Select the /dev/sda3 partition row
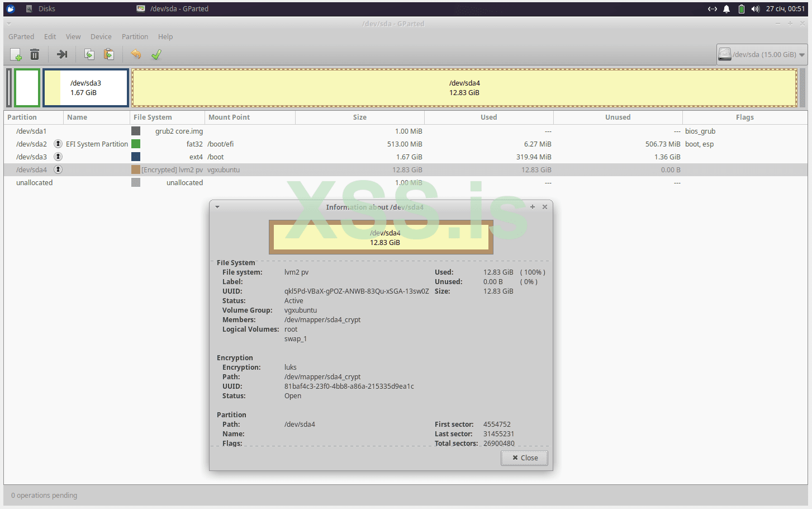The width and height of the screenshot is (812, 509). click(x=406, y=157)
